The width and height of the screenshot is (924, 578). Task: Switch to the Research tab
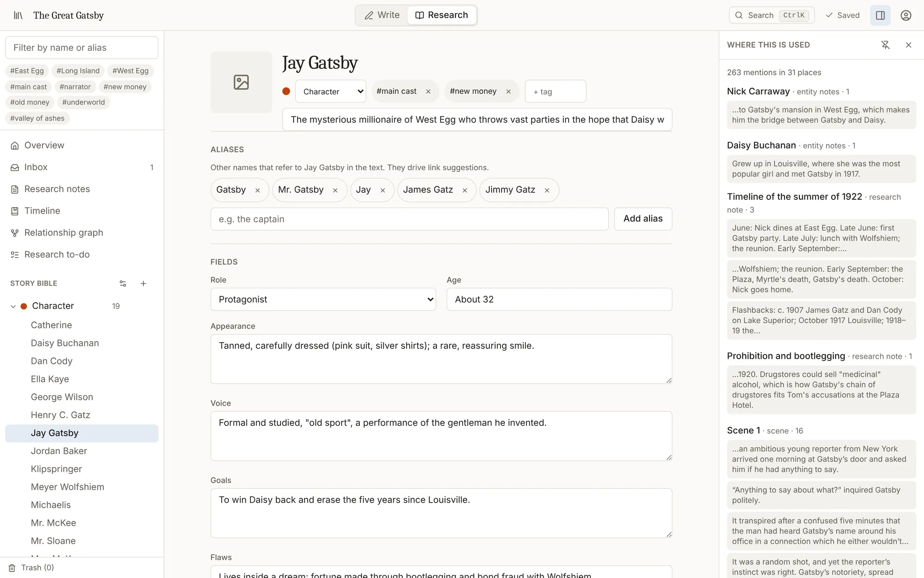point(442,15)
